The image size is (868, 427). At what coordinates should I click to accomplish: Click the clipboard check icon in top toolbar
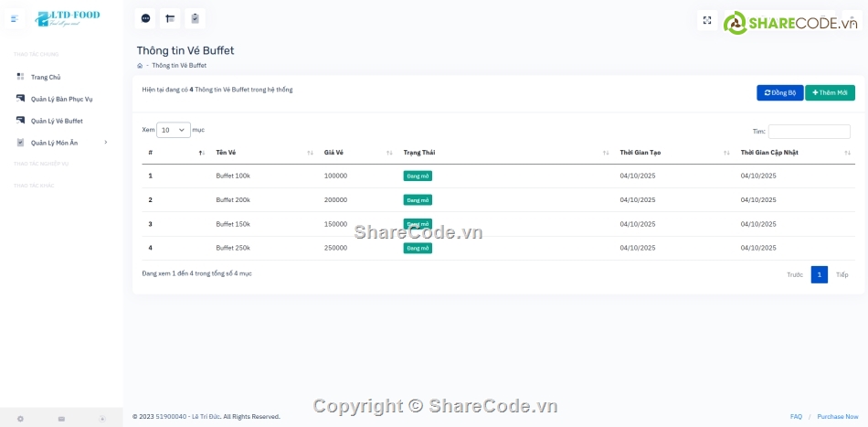195,18
